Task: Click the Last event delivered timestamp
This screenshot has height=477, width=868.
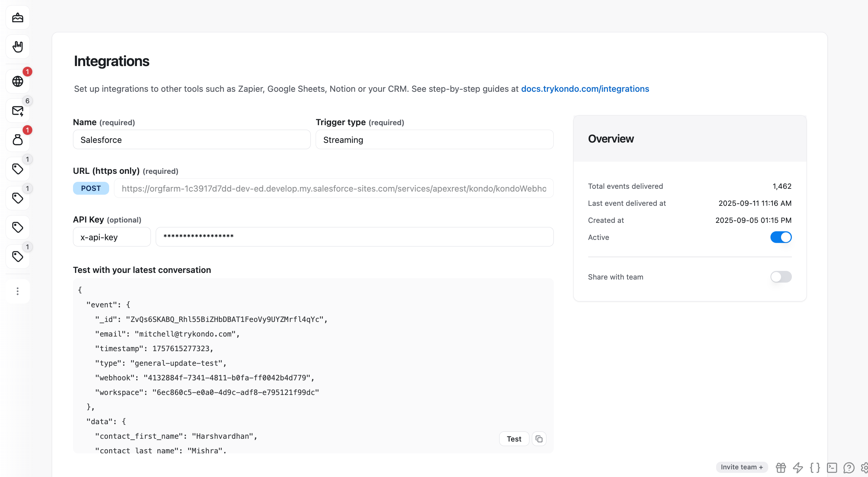Action: 755,203
